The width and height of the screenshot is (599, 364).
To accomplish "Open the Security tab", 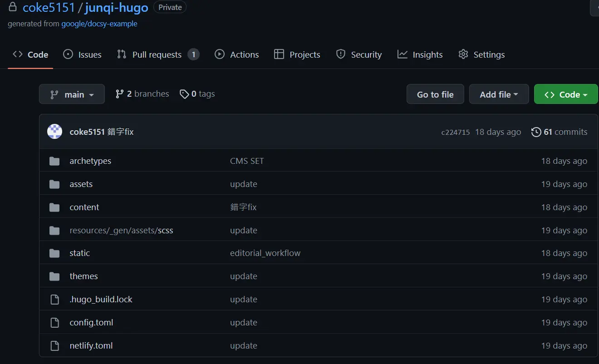I will click(x=359, y=54).
